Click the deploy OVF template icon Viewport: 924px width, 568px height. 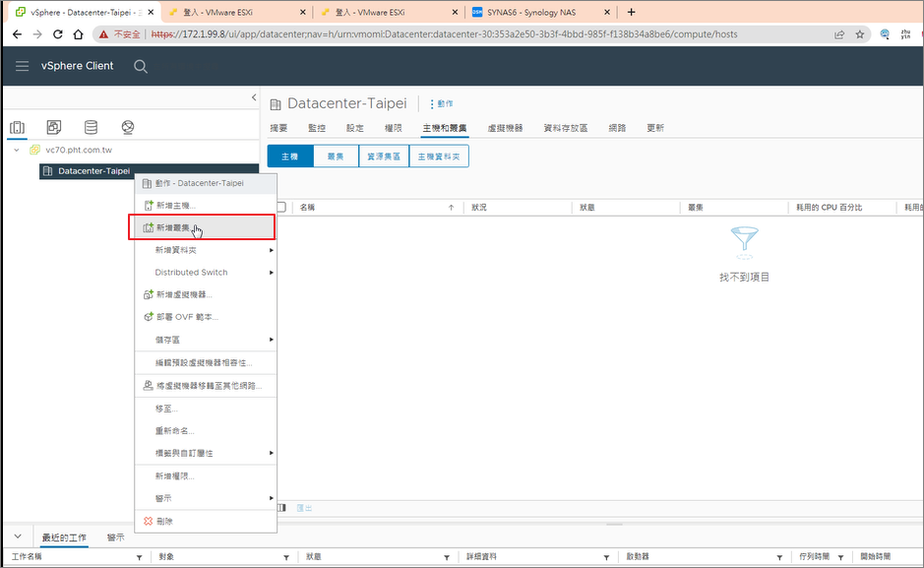(x=148, y=317)
